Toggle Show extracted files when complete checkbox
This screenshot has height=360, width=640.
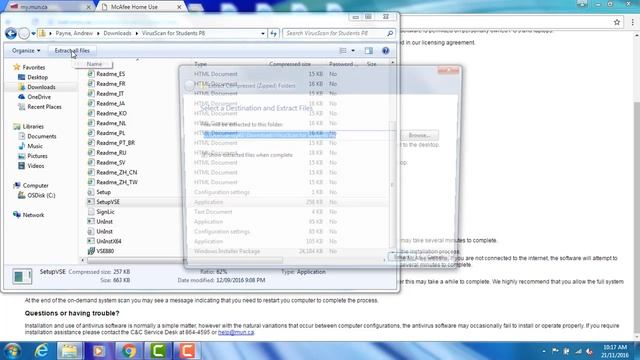(x=205, y=155)
